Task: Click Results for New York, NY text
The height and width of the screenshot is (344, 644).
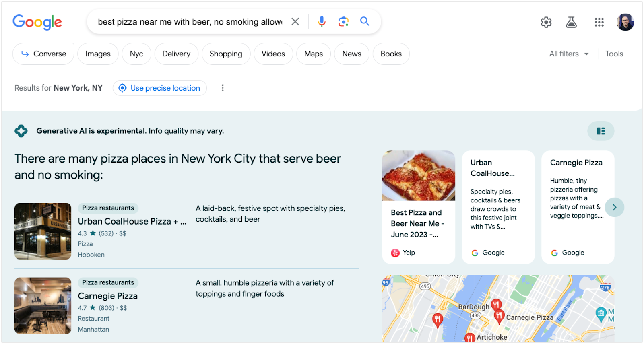Action: (58, 88)
